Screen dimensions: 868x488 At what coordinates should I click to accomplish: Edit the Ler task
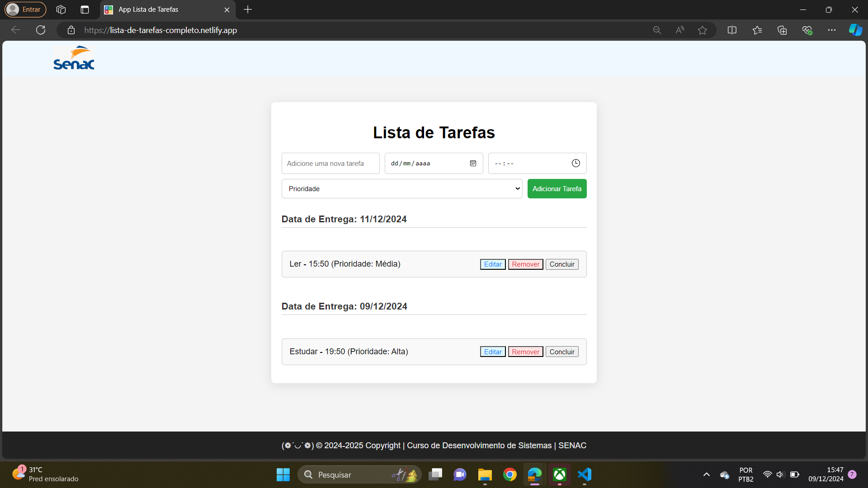[493, 264]
